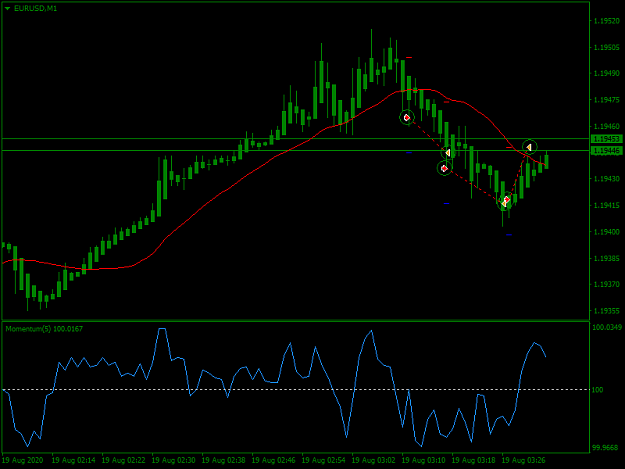Click the 100.0349 Momentum scale value

point(607,328)
